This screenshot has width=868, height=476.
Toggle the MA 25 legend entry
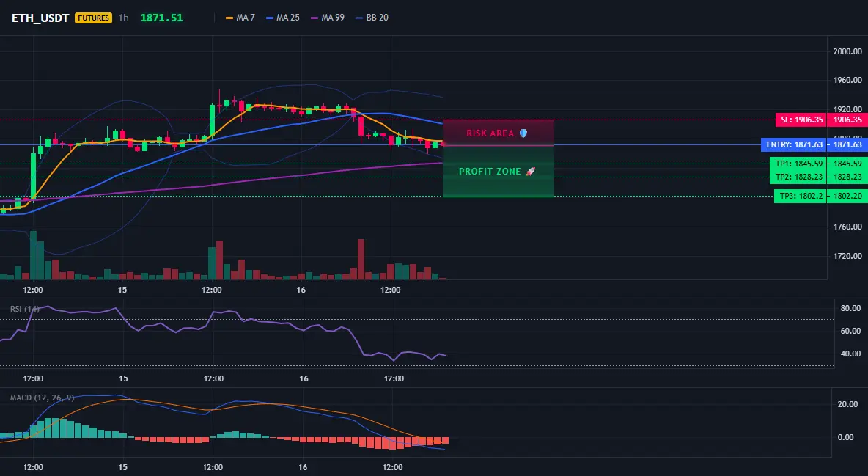(x=283, y=18)
